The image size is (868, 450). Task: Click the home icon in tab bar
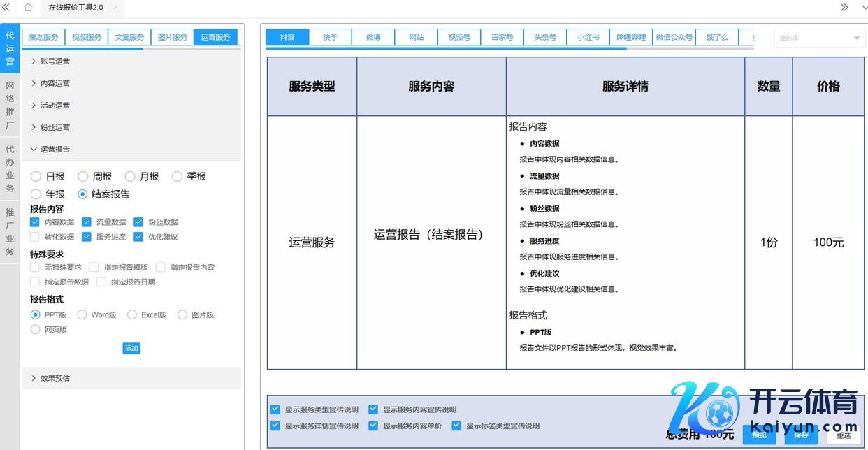[x=28, y=8]
